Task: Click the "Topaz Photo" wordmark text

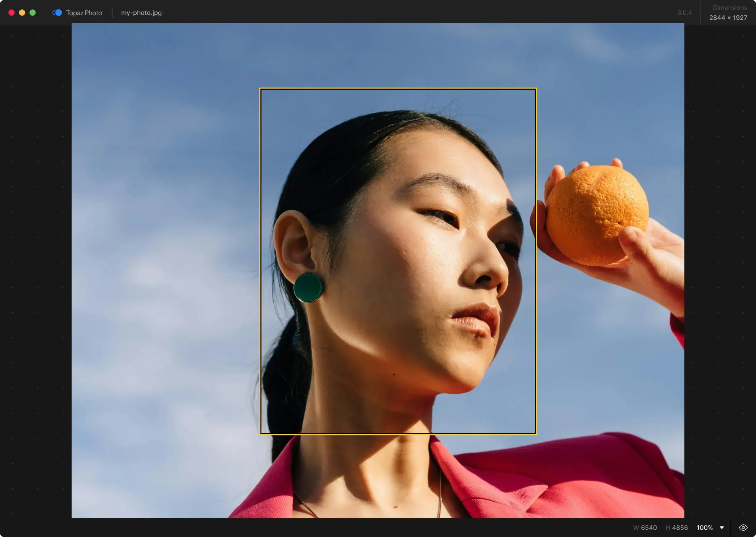Action: pyautogui.click(x=84, y=13)
